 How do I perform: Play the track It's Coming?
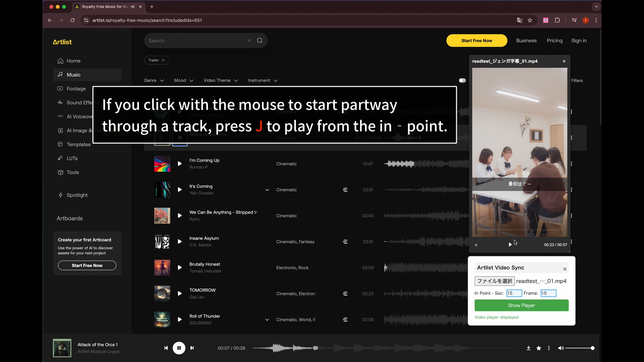pyautogui.click(x=180, y=190)
